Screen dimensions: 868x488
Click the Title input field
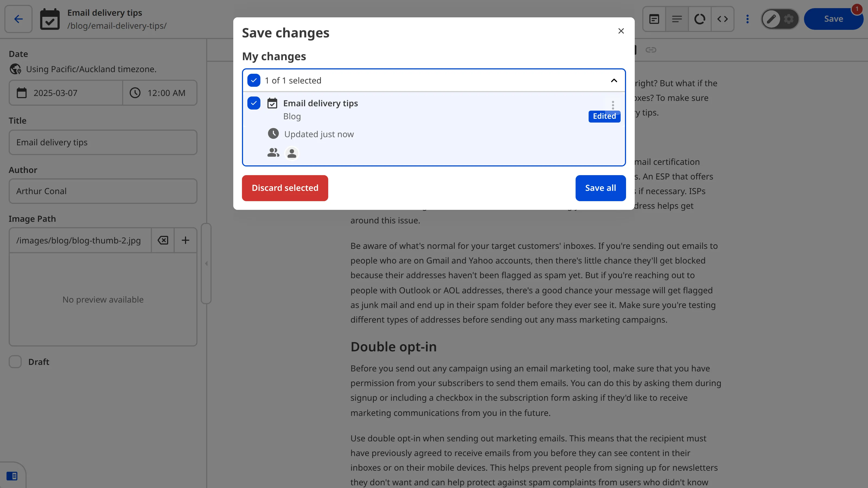pyautogui.click(x=103, y=142)
